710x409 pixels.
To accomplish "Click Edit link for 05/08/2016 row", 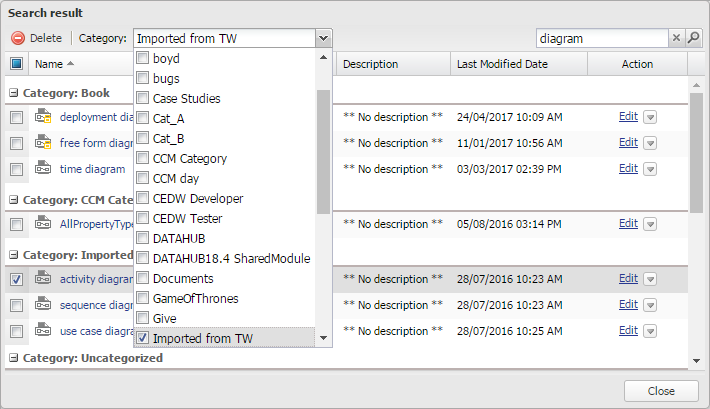I will pyautogui.click(x=627, y=223).
